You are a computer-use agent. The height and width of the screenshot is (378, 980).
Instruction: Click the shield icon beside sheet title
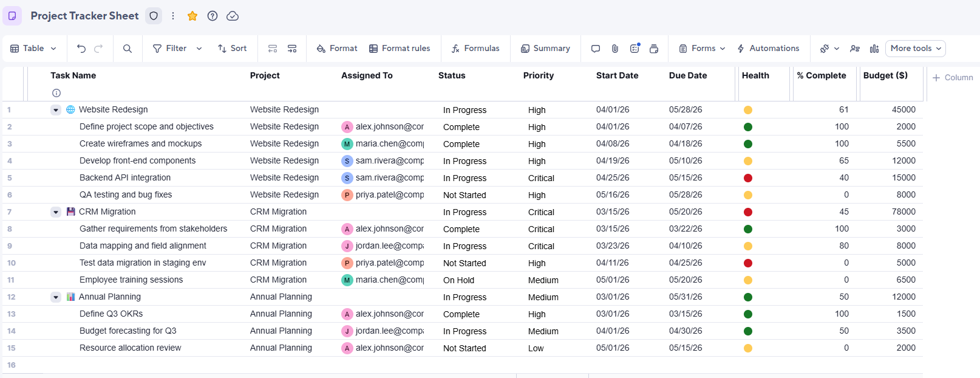coord(154,16)
